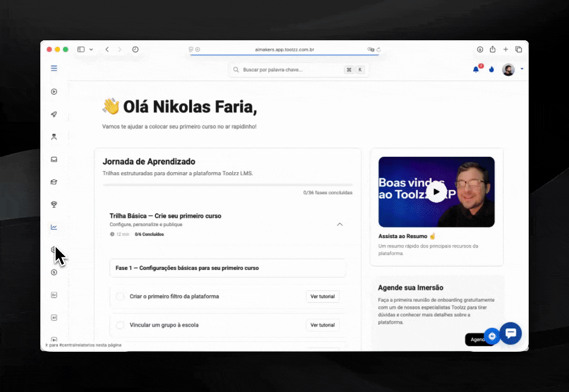Click the Assista ao Resumo caption
The image size is (569, 392).
[407, 236]
